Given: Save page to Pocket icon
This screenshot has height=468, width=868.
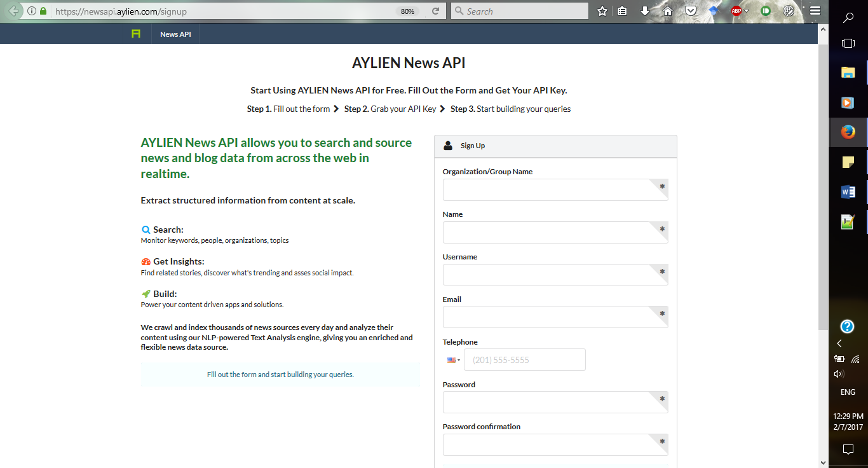Looking at the screenshot, I should click(689, 11).
